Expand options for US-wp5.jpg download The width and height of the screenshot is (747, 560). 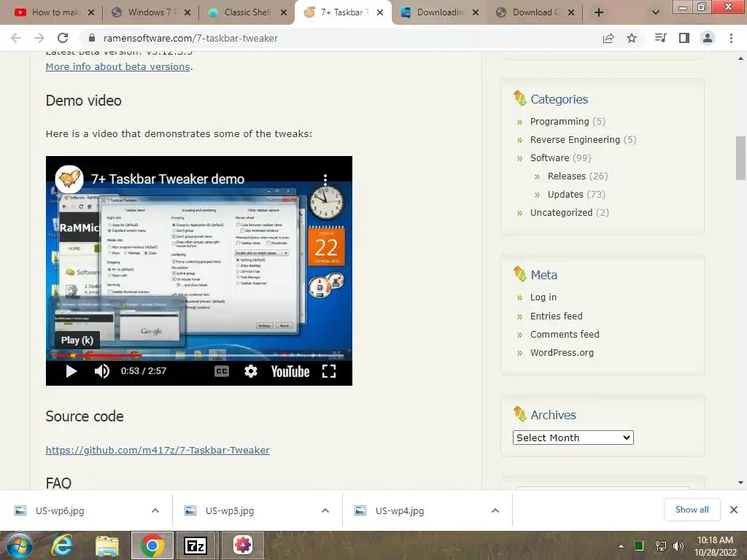tap(325, 510)
